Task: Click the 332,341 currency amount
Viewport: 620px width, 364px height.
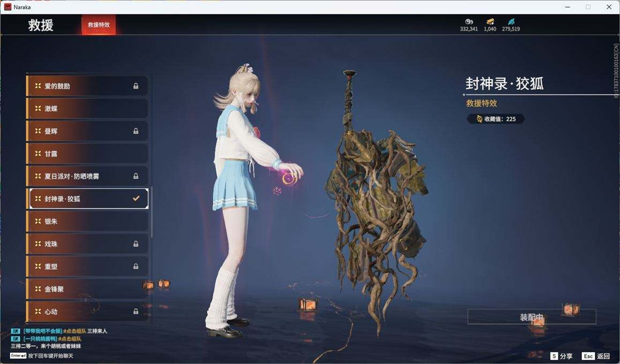Action: (x=469, y=29)
